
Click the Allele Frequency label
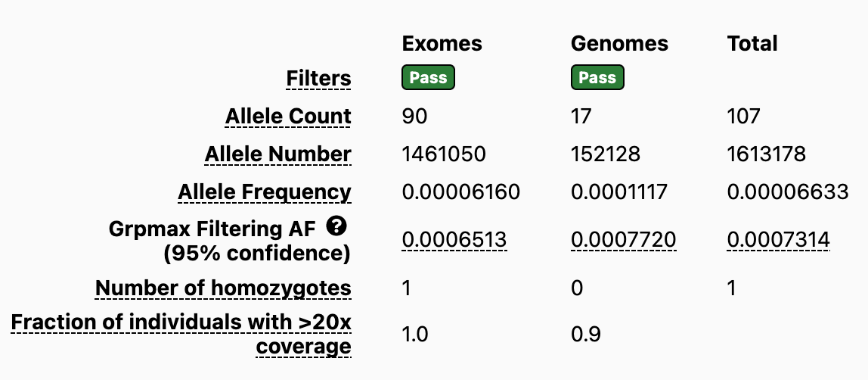point(265,192)
